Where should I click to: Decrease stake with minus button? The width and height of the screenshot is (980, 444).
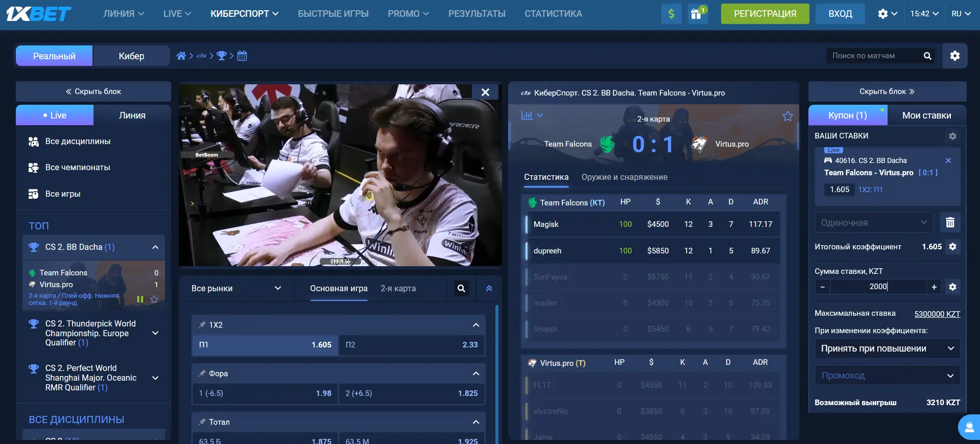822,287
